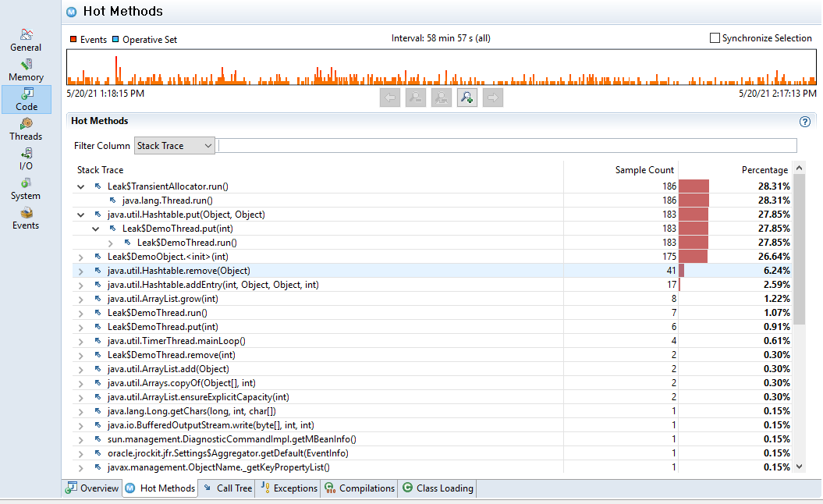Viewport: 823px width, 504px height.
Task: Expand the java.util.Hashtable.remove(Object) row
Action: [81, 272]
